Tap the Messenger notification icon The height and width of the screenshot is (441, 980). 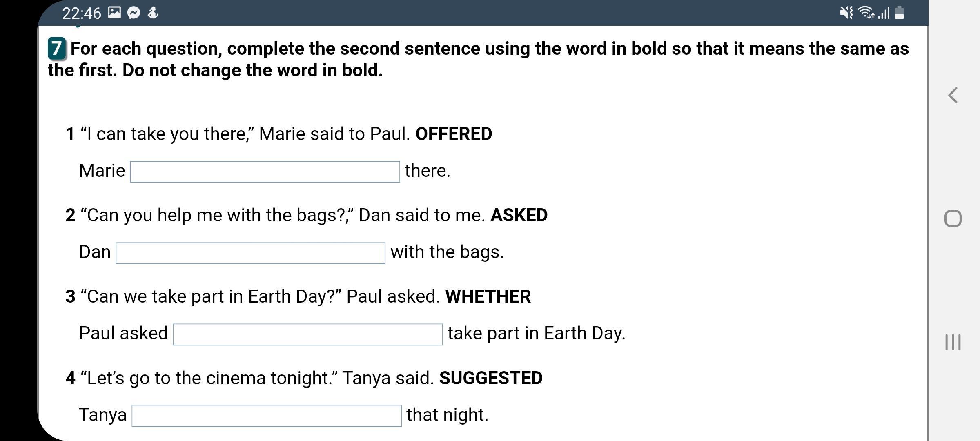pyautogui.click(x=134, y=13)
